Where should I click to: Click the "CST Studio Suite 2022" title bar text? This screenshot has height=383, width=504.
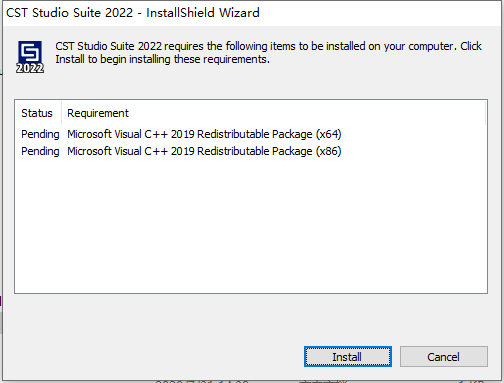coord(69,13)
